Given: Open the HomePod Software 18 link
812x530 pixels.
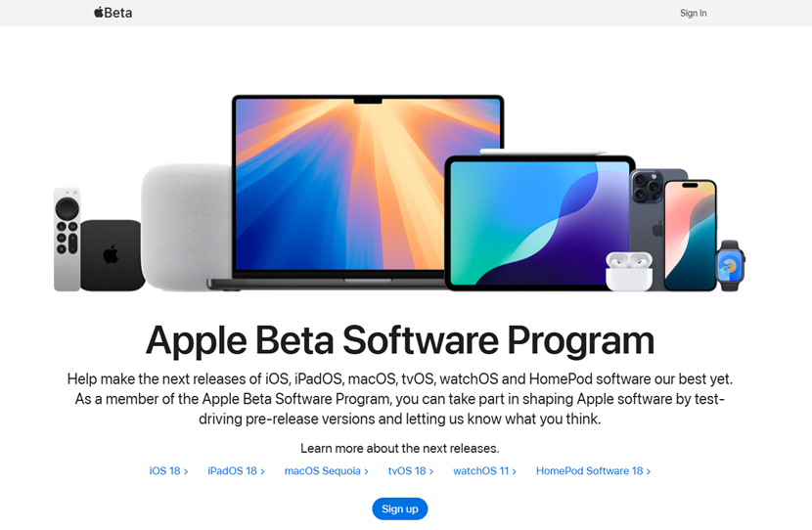Looking at the screenshot, I should (594, 471).
